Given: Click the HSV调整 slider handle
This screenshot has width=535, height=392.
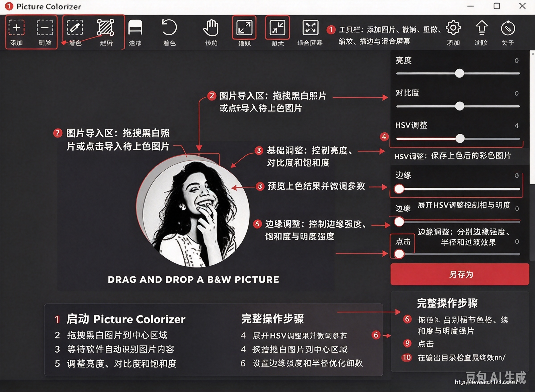Looking at the screenshot, I should tap(460, 138).
